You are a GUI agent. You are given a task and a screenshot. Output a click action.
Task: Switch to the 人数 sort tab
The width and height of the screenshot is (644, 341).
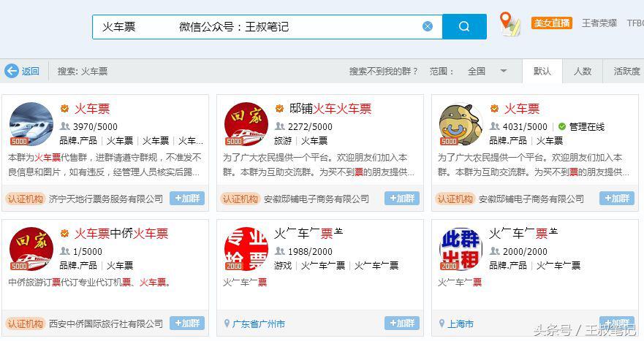click(x=583, y=72)
